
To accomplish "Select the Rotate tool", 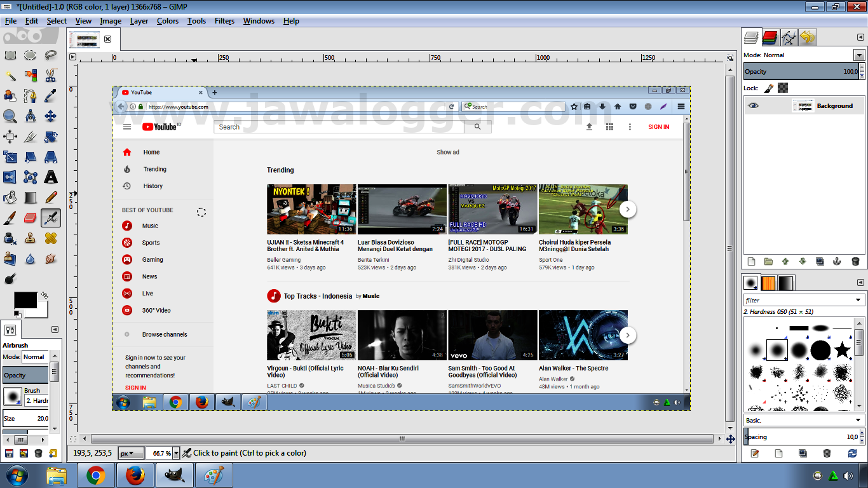I will pos(51,137).
